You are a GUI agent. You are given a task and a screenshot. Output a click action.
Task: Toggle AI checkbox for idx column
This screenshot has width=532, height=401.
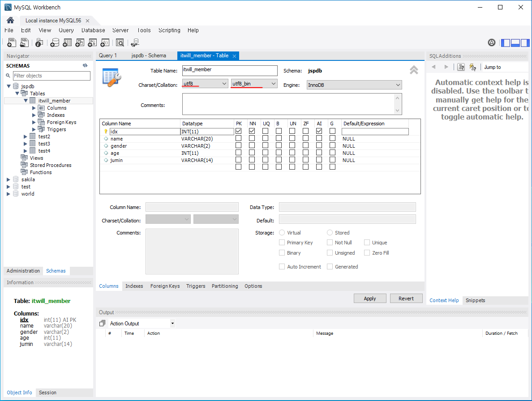coord(319,131)
